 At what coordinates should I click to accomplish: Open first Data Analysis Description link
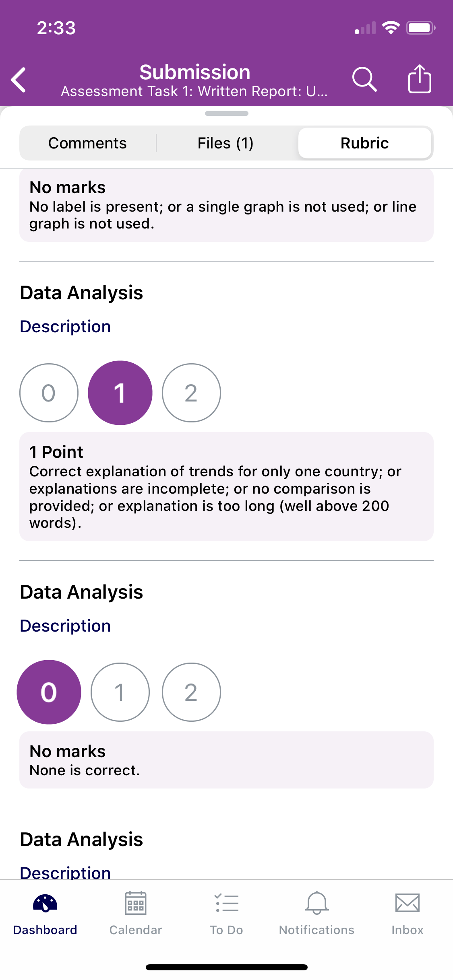coord(65,326)
